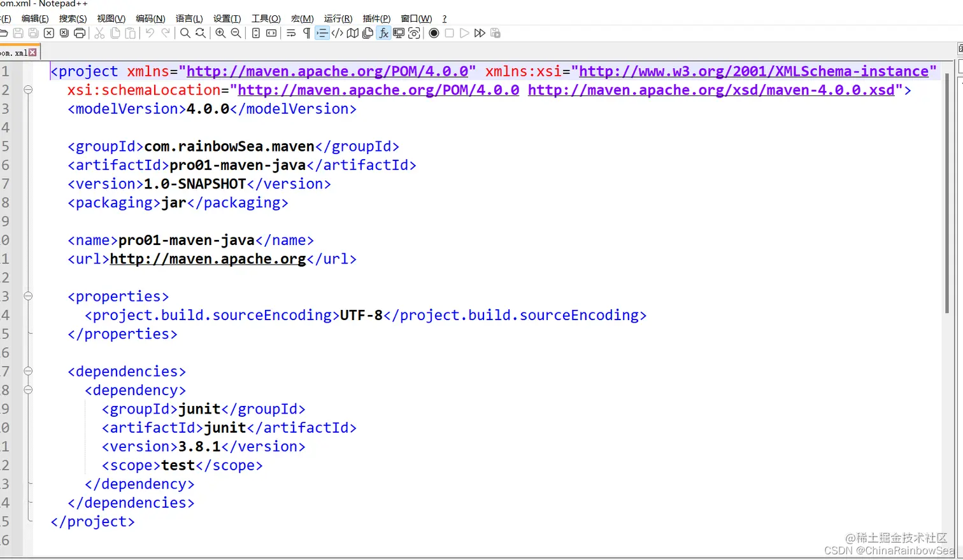Viewport: 963px width, 560px height.
Task: Toggle file monitoring (tail -f) icon
Action: 414,33
